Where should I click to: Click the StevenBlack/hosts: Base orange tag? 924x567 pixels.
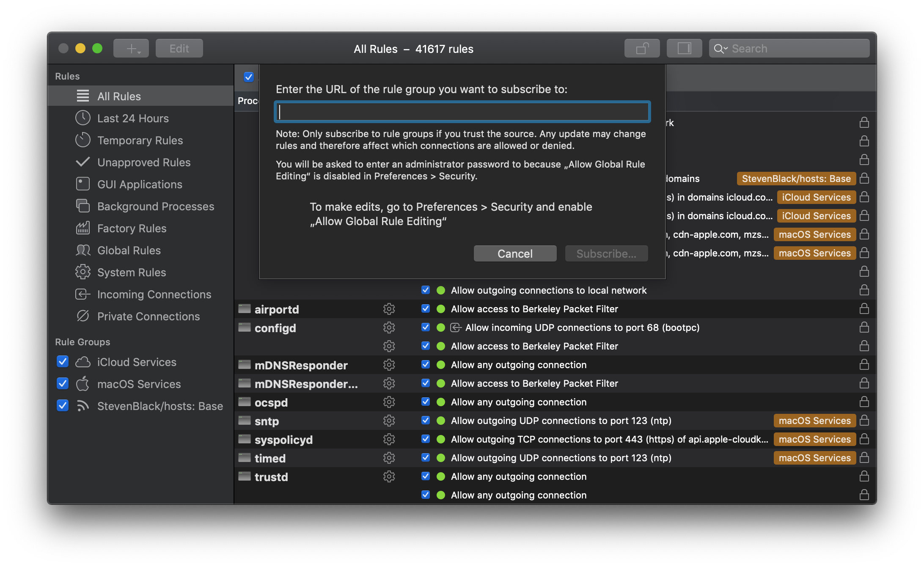tap(796, 179)
